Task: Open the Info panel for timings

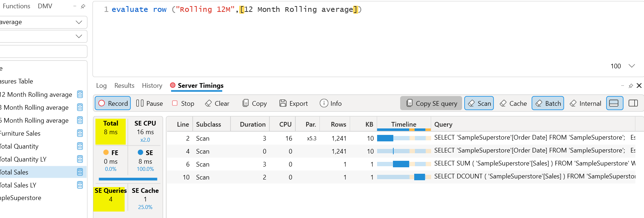Action: [x=331, y=104]
